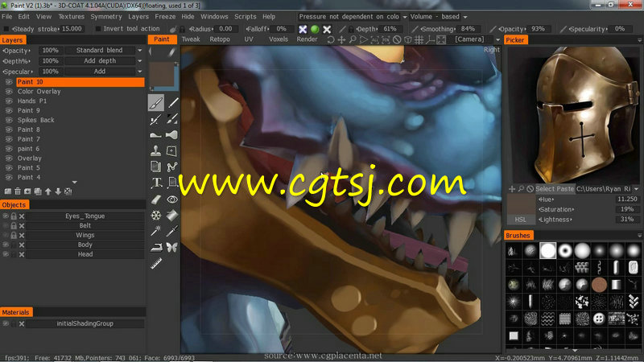Add a new layer with the first layer icon

[8, 191]
